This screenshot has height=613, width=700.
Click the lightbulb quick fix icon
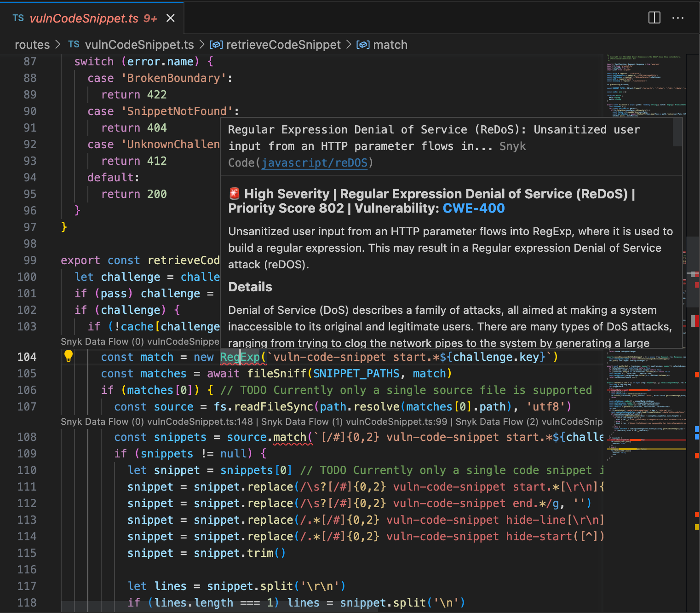[69, 356]
